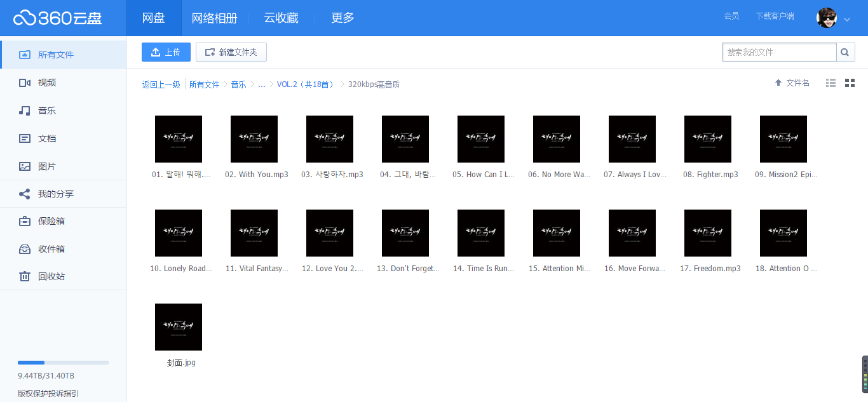Select the 11. Vital Fantasy thumbnail

(x=254, y=233)
